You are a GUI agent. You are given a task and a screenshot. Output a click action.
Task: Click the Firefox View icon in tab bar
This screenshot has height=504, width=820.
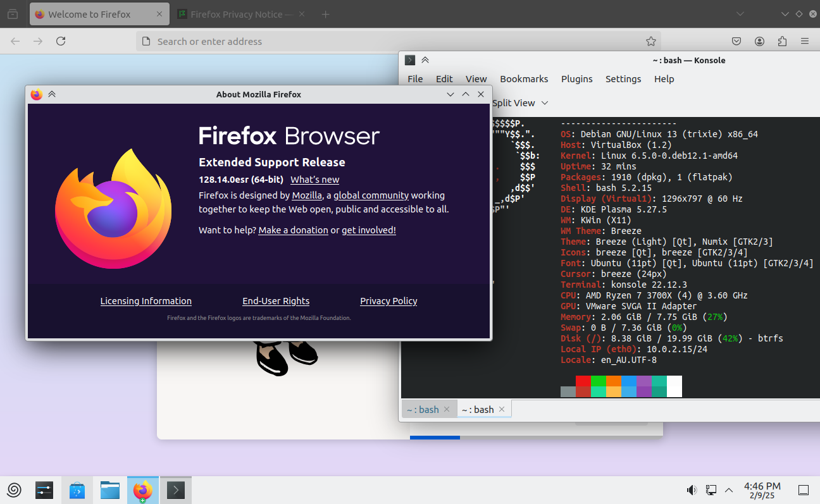13,14
